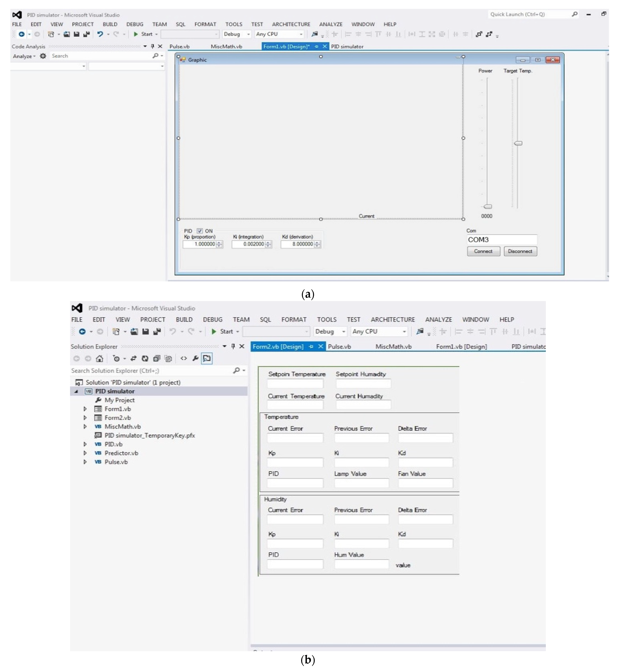The height and width of the screenshot is (672, 617).
Task: Click the Code Analysis settings gear icon
Action: point(43,56)
